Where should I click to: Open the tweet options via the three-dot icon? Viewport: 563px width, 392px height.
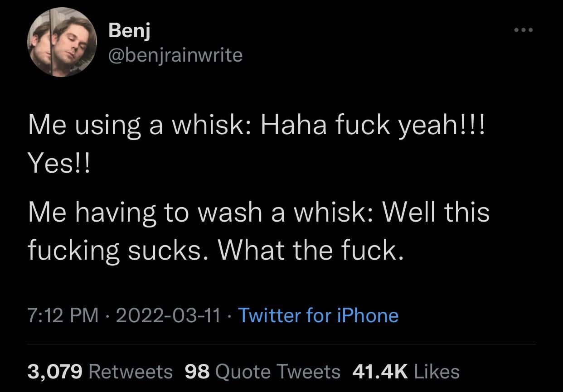(x=524, y=29)
